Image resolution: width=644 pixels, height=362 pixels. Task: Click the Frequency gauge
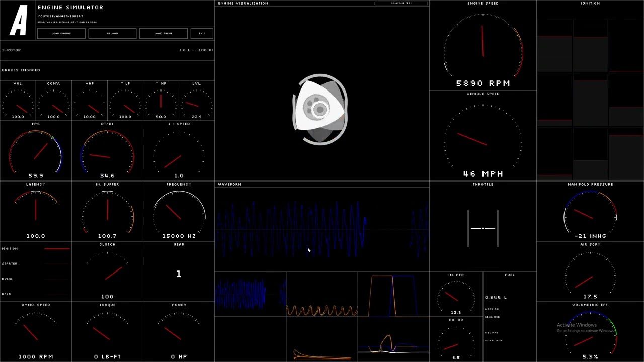pos(179,211)
